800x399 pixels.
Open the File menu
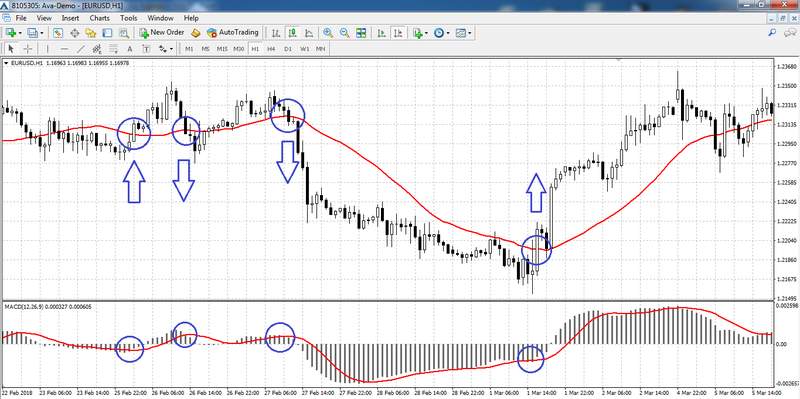[20, 18]
